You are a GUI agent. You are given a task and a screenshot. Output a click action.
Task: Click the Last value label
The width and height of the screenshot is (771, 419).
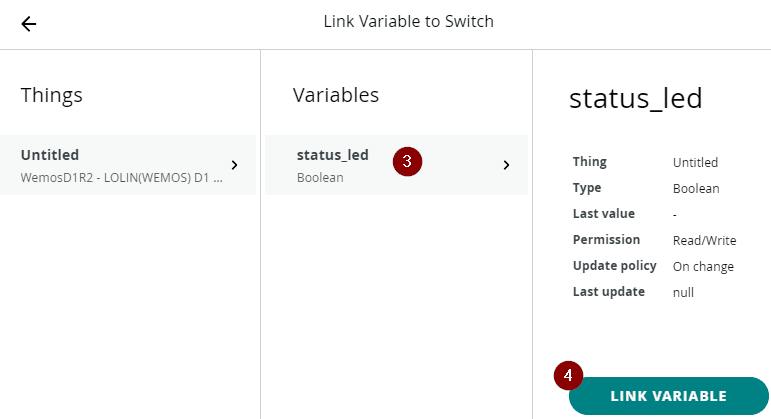coord(604,214)
